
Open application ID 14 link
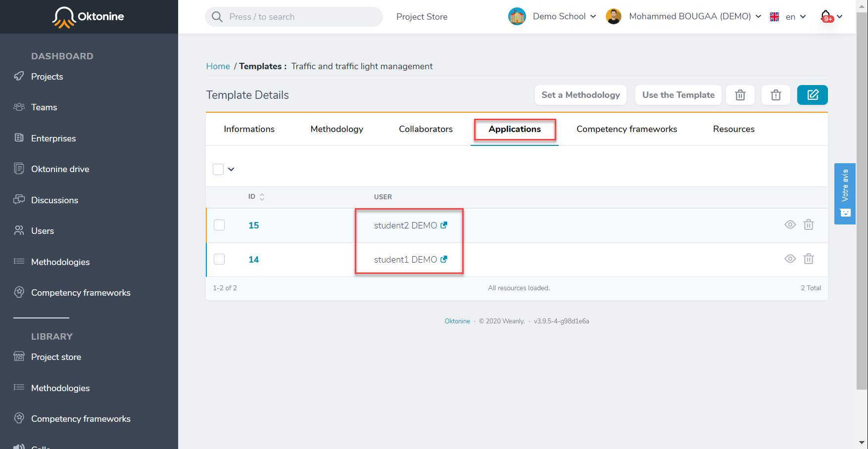(253, 259)
